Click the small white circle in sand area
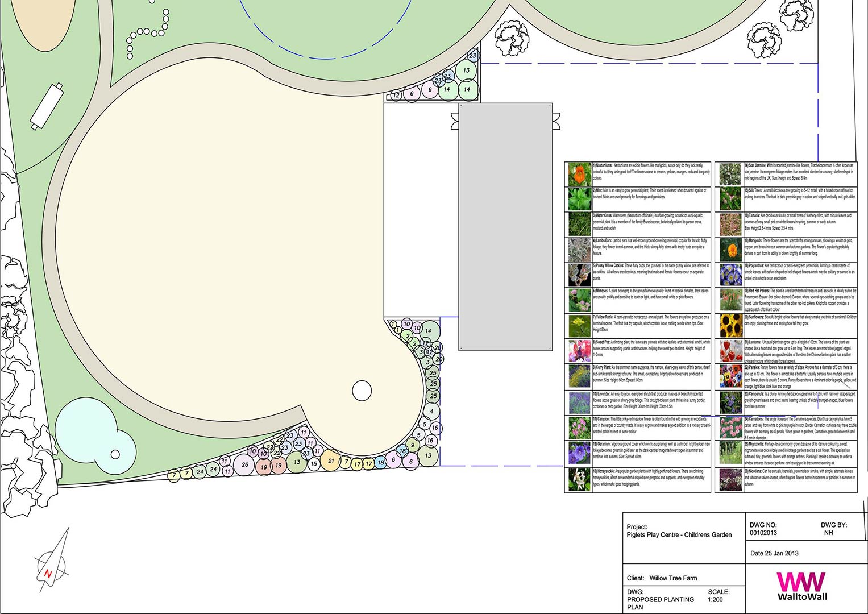This screenshot has height=614, width=868. (361, 391)
